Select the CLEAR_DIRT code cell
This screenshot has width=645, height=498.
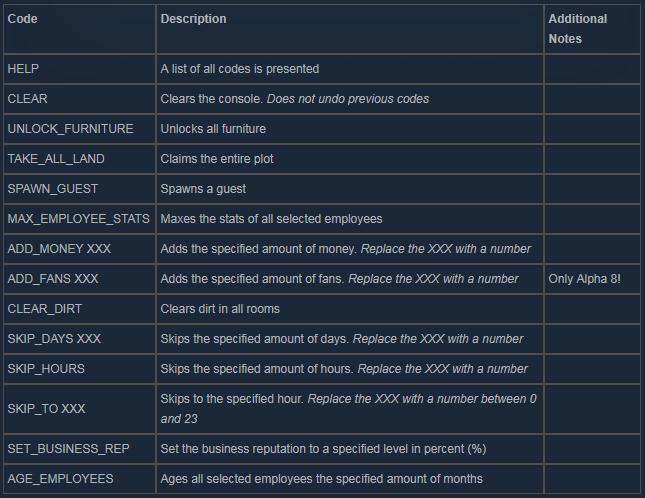(46, 309)
